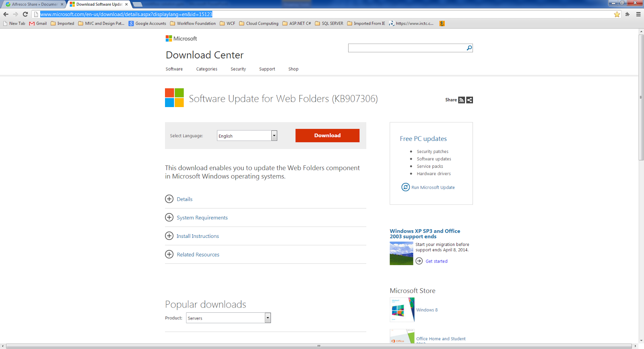The height and width of the screenshot is (349, 644).
Task: Click the vertical scrollbar thumb
Action: [641, 97]
